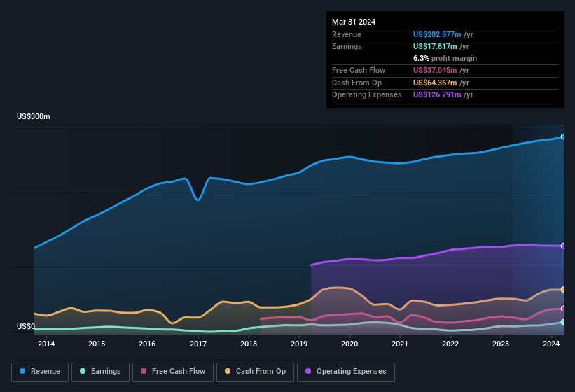This screenshot has width=575, height=392.
Task: Click the teal Earnings line endpoint marker
Action: 563,322
